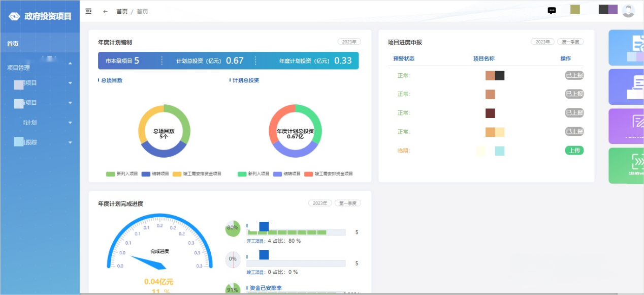This screenshot has height=295, width=644.
Task: Click the government investment project logo icon
Action: pos(13,16)
